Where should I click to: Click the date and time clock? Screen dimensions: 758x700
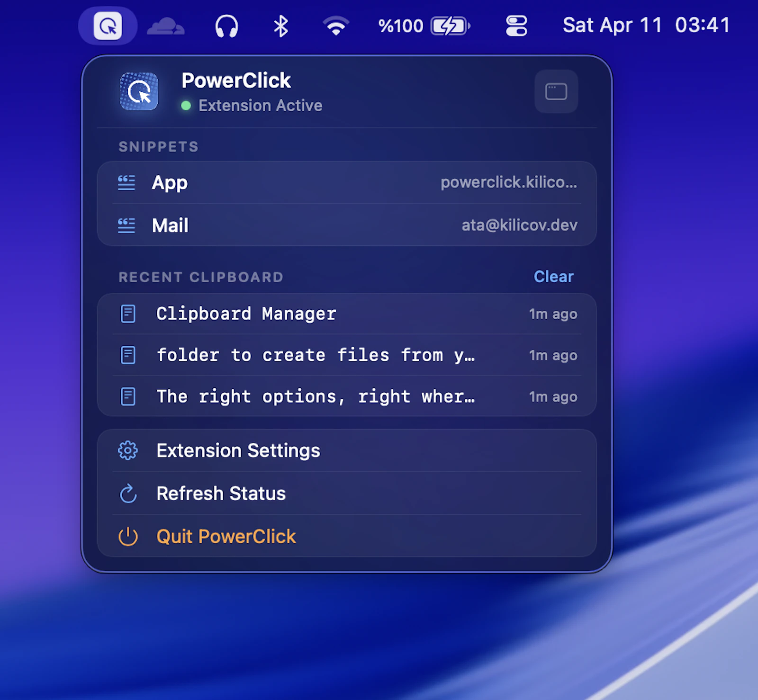point(646,26)
